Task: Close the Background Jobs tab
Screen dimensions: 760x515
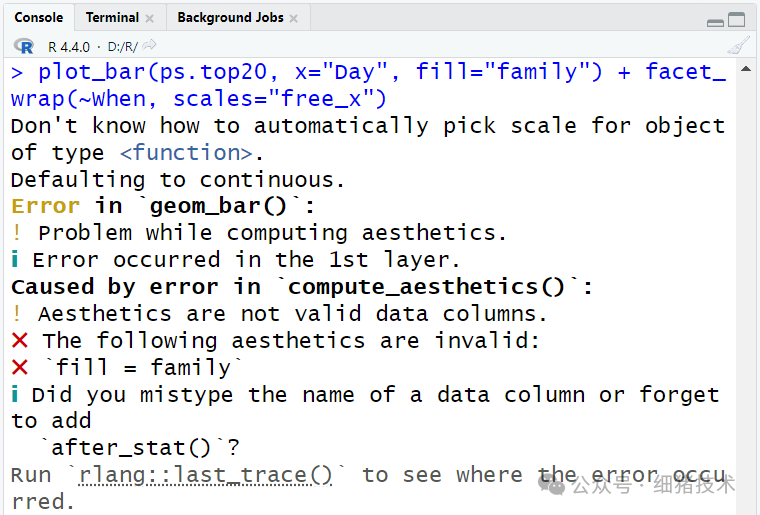Action: click(x=293, y=18)
